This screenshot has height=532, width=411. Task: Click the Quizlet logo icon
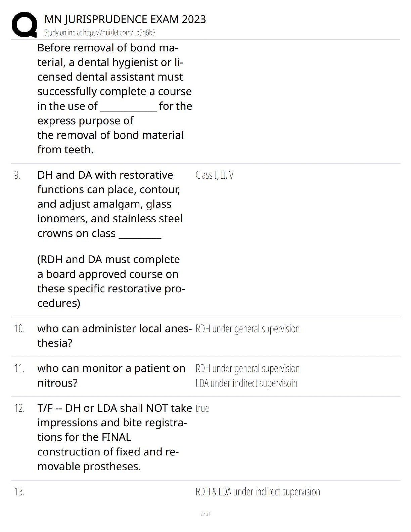pos(24,25)
